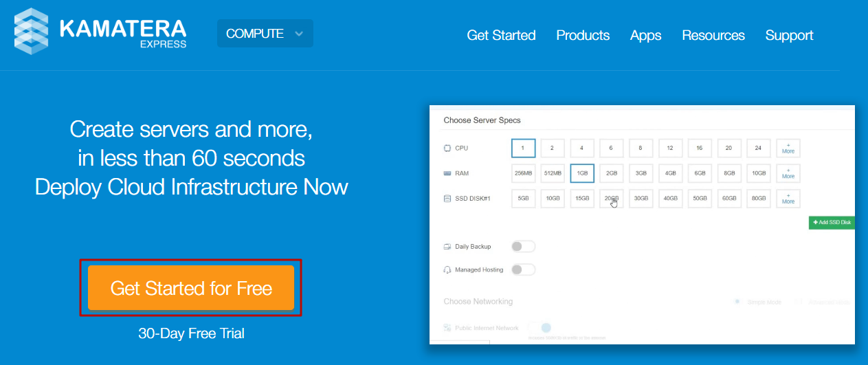Click the SSD Disk icon
The image size is (868, 365).
click(447, 199)
